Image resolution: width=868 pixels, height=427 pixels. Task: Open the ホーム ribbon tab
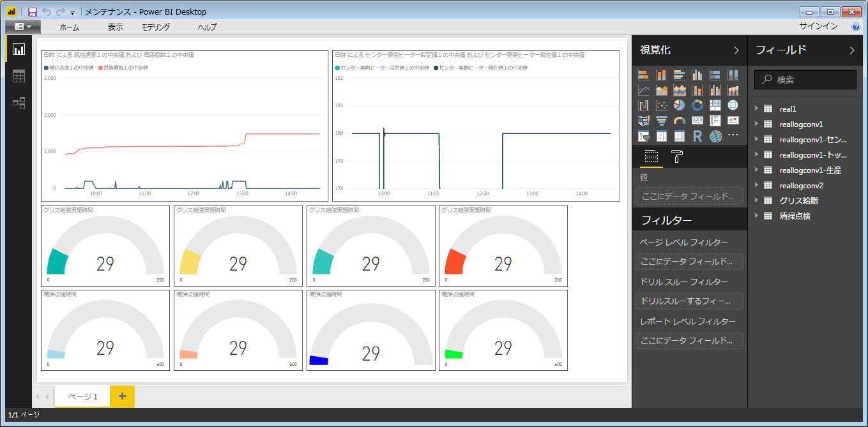pyautogui.click(x=69, y=27)
